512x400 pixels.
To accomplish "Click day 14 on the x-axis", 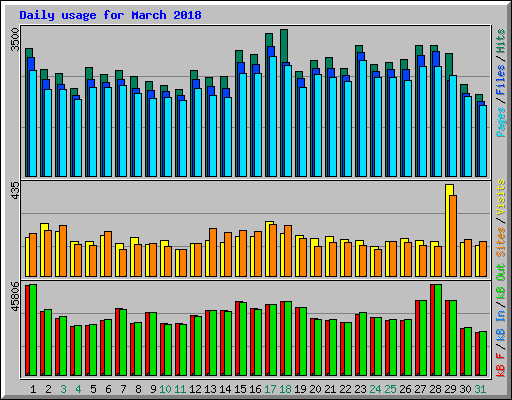I will click(x=225, y=389).
